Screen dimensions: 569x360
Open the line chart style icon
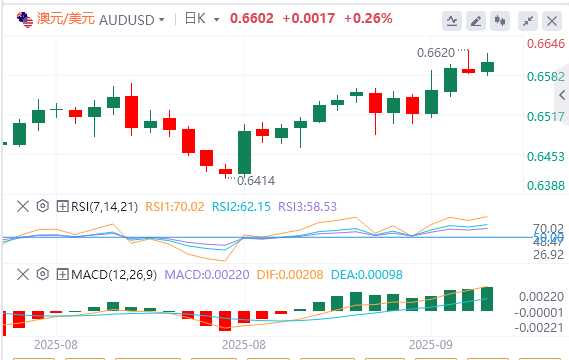[452, 21]
